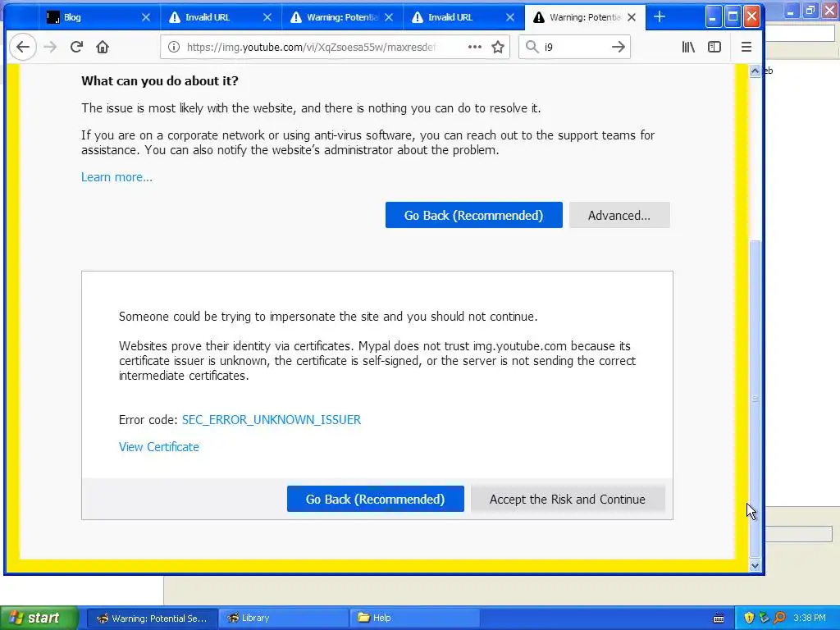Click the search box containing i9
This screenshot has height=630, width=840.
(x=573, y=47)
